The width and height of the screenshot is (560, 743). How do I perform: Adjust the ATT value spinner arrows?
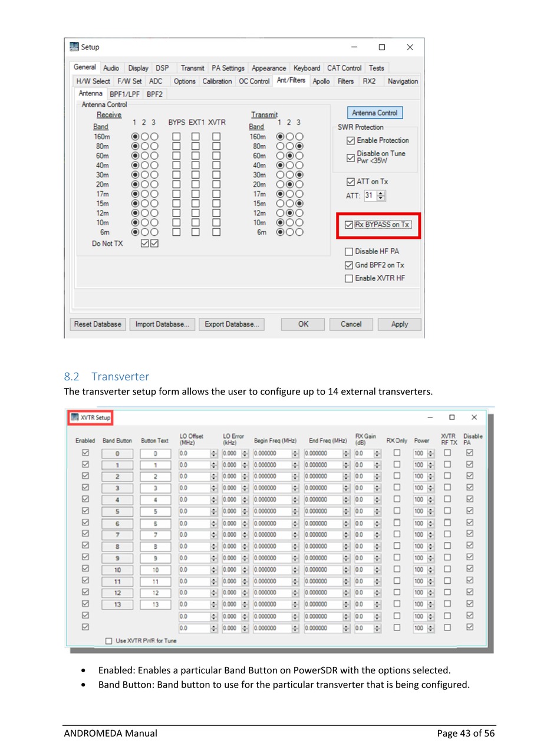click(381, 196)
